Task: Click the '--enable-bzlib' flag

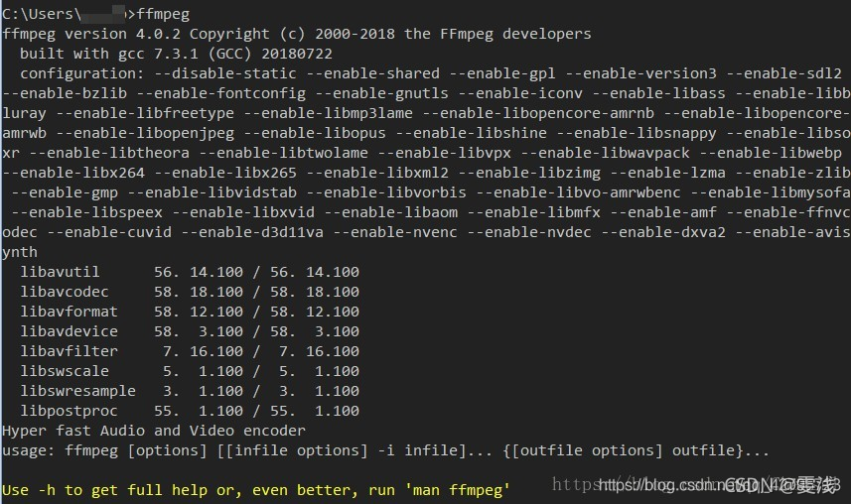Action: coord(65,93)
